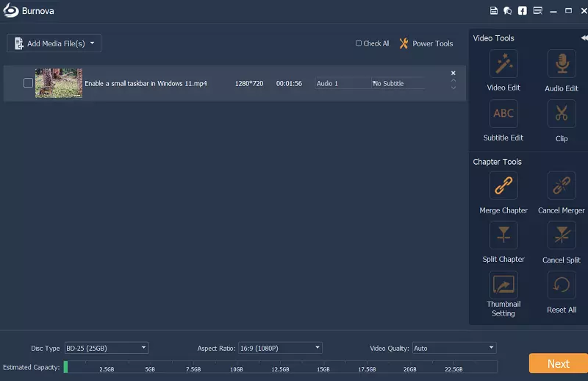
Task: Enable the Check All checkbox
Action: click(359, 43)
